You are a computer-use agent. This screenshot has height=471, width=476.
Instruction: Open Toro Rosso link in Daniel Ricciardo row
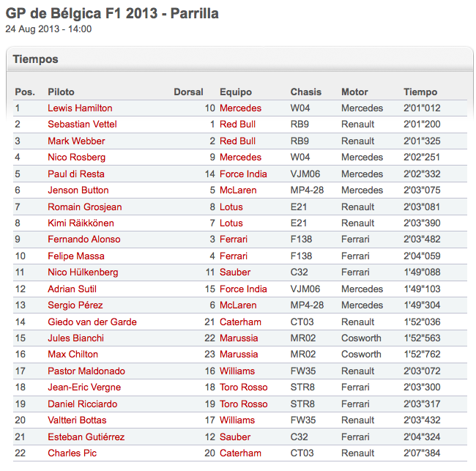coord(243,404)
